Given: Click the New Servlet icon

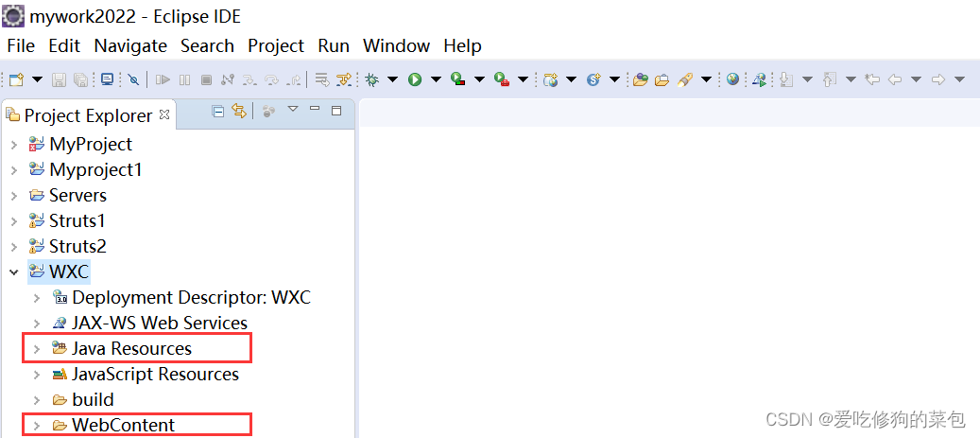Looking at the screenshot, I should (593, 79).
